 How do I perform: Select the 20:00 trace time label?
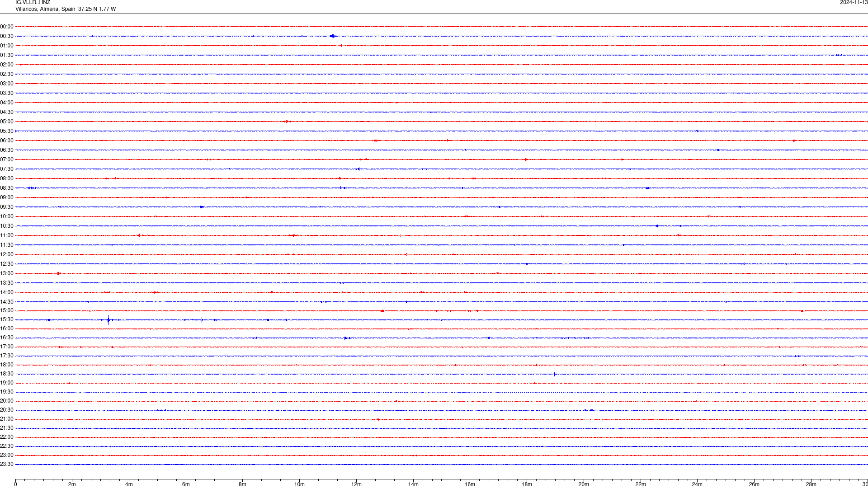(x=7, y=401)
